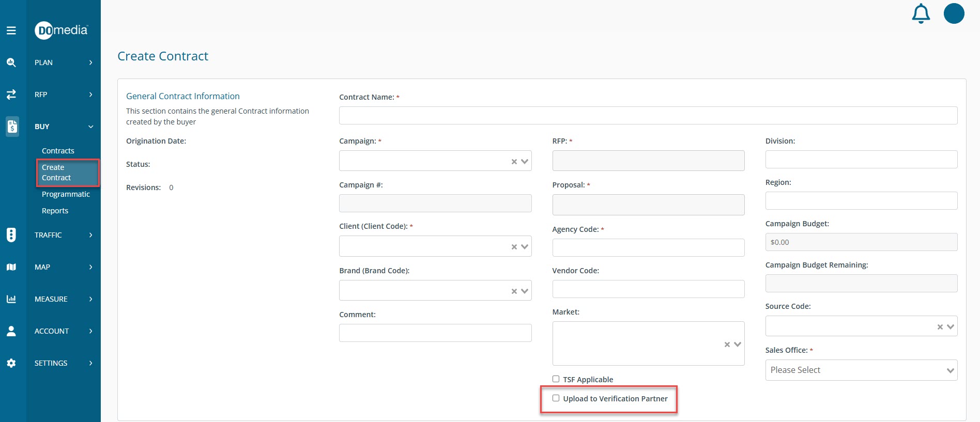Click the Proposal field
Image resolution: width=980 pixels, height=422 pixels.
tap(648, 205)
